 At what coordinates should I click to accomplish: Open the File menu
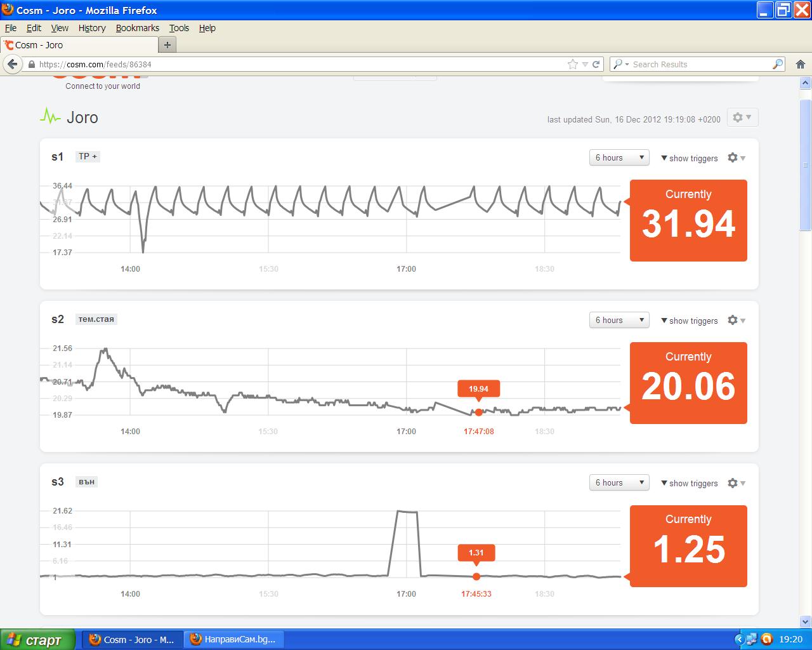[x=11, y=28]
